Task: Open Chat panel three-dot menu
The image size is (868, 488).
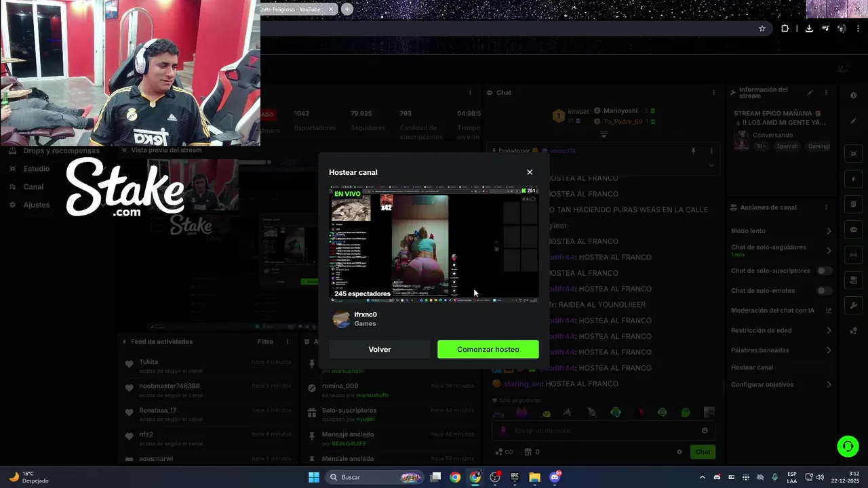Action: pyautogui.click(x=713, y=93)
